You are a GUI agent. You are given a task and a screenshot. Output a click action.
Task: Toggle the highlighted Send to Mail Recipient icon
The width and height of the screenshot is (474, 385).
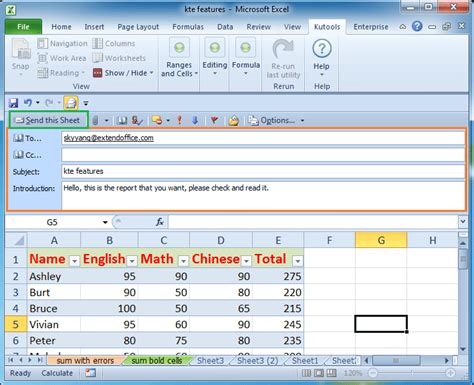coord(71,103)
